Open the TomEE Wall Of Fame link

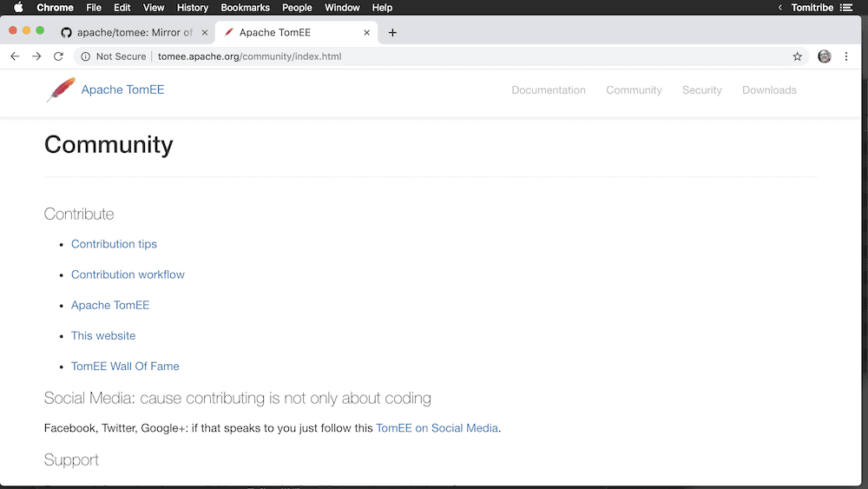click(125, 366)
